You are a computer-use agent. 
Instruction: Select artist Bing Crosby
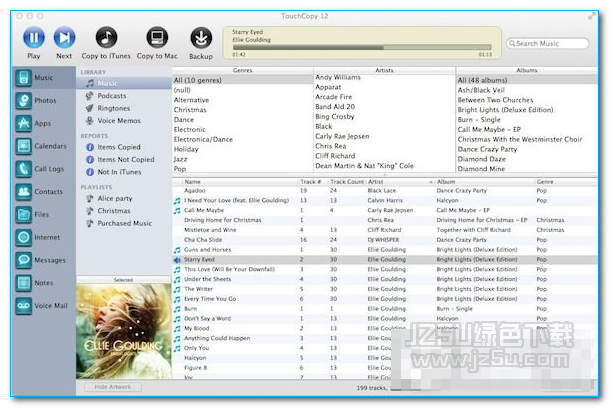tap(384, 117)
